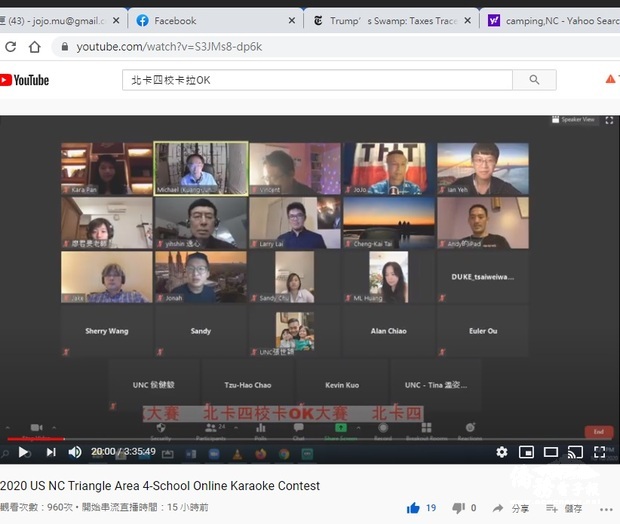Close the jojo.mu@gmail tab
Viewport: 620px width, 524px height.
click(116, 21)
